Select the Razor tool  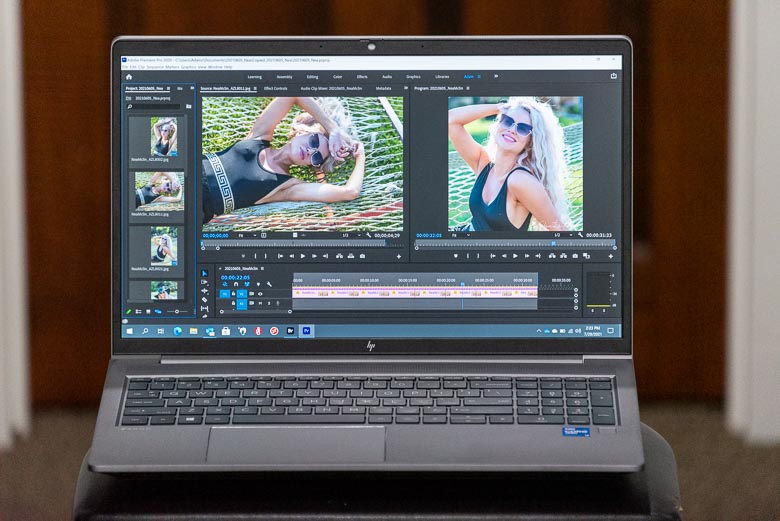[204, 300]
